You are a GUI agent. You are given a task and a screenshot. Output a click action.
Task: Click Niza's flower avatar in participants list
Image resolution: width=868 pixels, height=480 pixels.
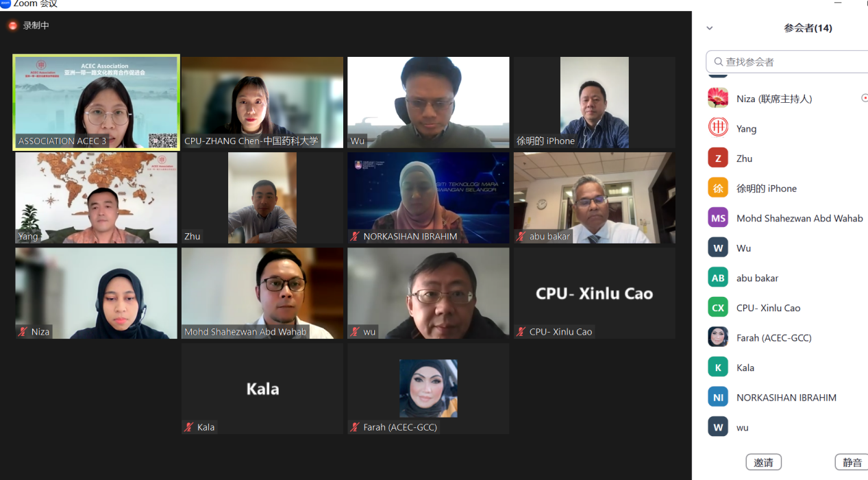click(x=718, y=99)
